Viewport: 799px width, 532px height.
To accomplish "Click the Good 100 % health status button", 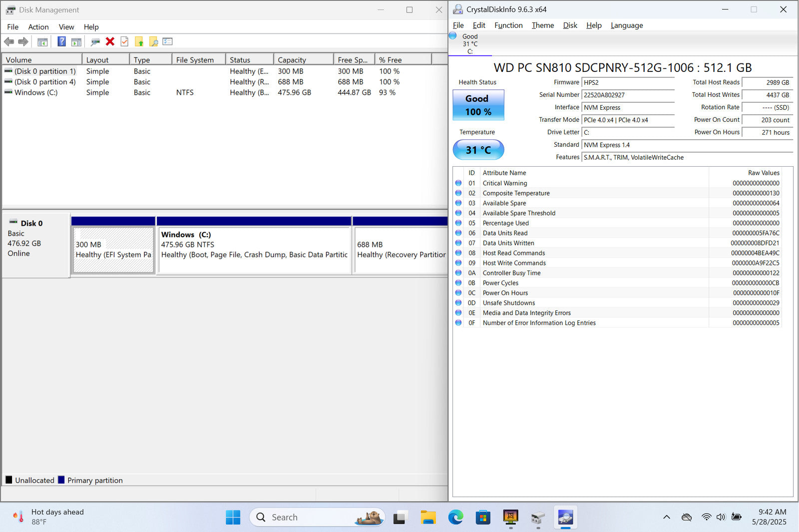I will tap(478, 105).
